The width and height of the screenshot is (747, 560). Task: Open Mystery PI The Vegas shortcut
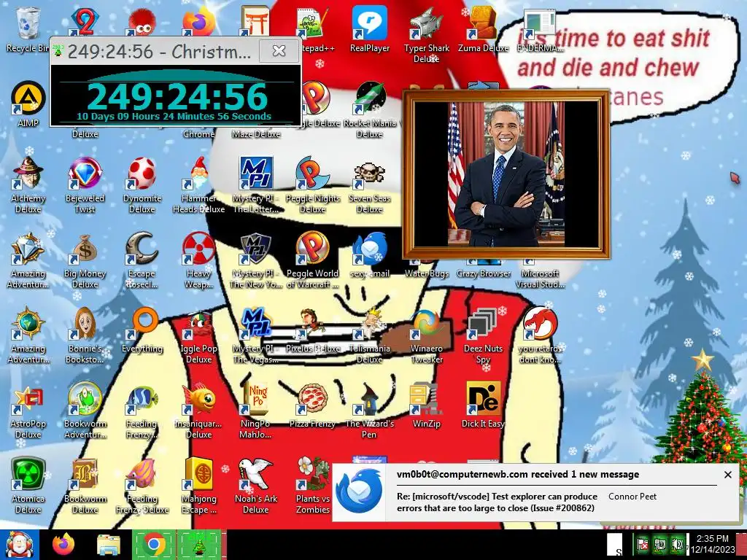(x=256, y=335)
